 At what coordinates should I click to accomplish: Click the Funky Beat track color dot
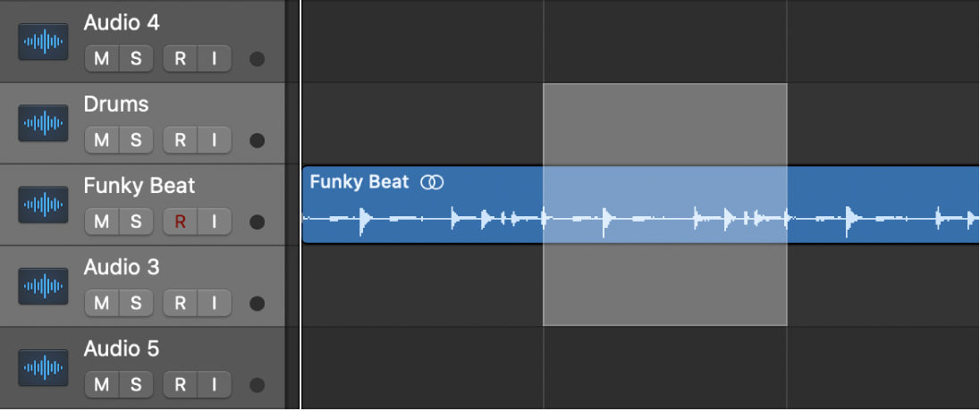(x=258, y=222)
